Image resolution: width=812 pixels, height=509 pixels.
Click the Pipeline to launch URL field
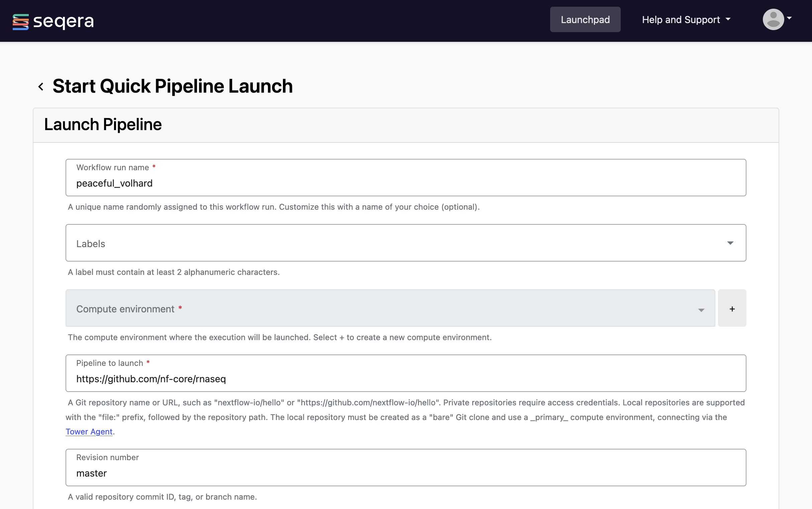406,379
